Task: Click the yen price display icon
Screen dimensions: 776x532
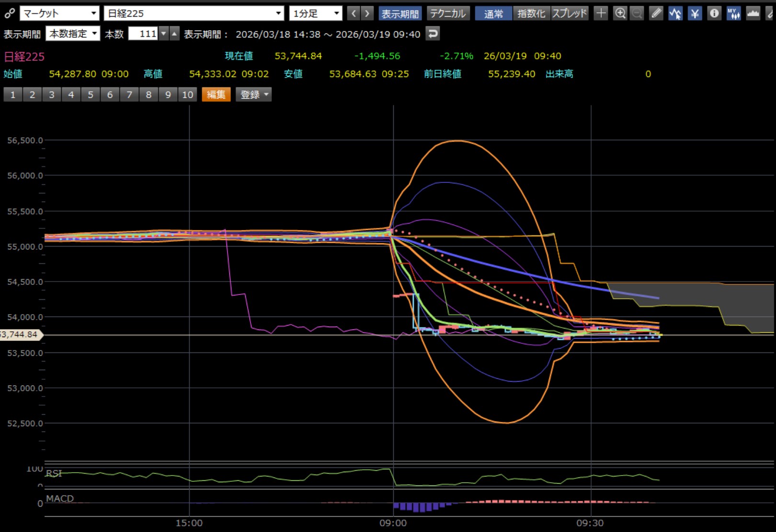Action: [x=695, y=13]
